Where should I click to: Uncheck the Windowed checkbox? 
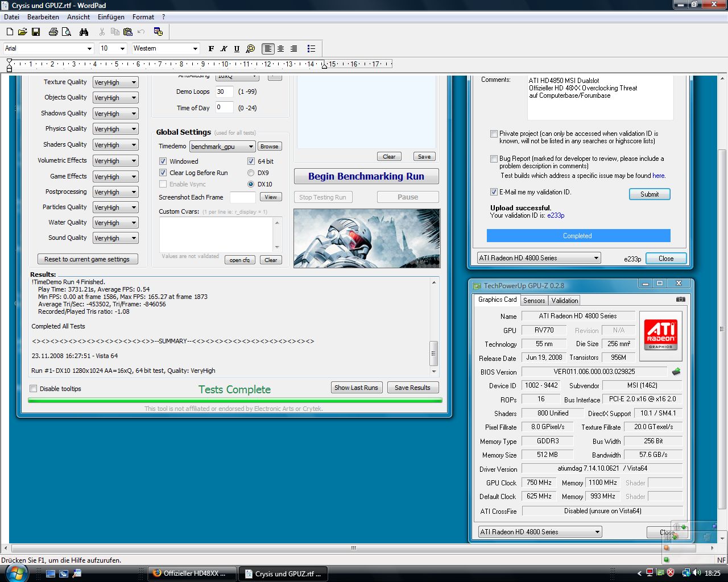163,161
